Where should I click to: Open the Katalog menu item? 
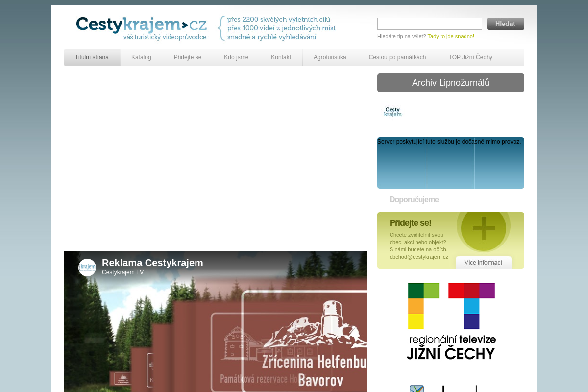141,57
